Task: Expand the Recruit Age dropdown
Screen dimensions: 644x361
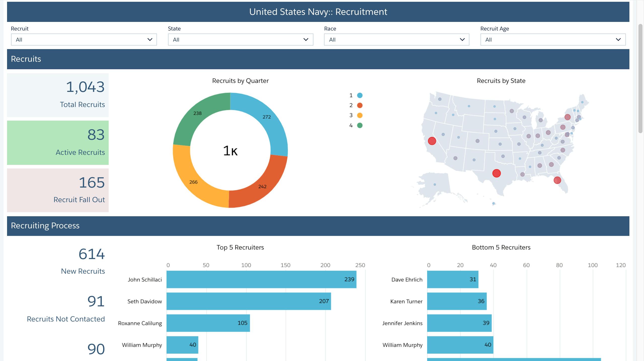Action: [552, 40]
